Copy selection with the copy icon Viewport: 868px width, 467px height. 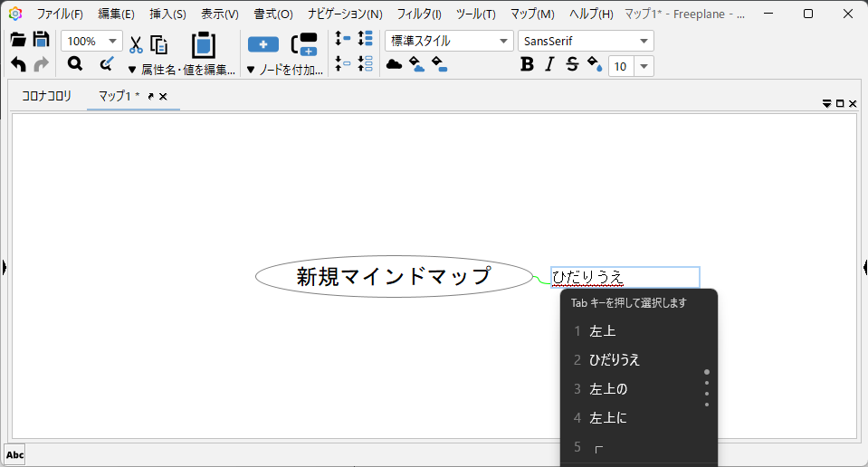click(x=159, y=45)
